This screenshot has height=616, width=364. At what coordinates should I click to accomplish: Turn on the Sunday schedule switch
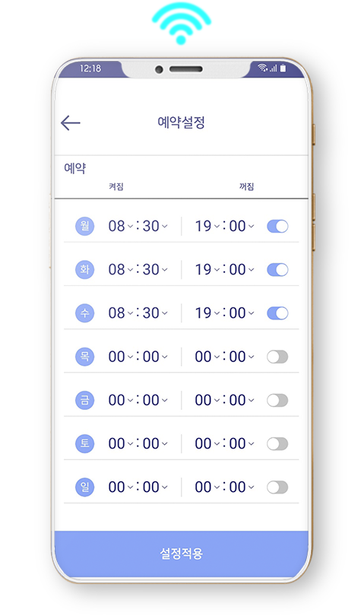point(277,487)
